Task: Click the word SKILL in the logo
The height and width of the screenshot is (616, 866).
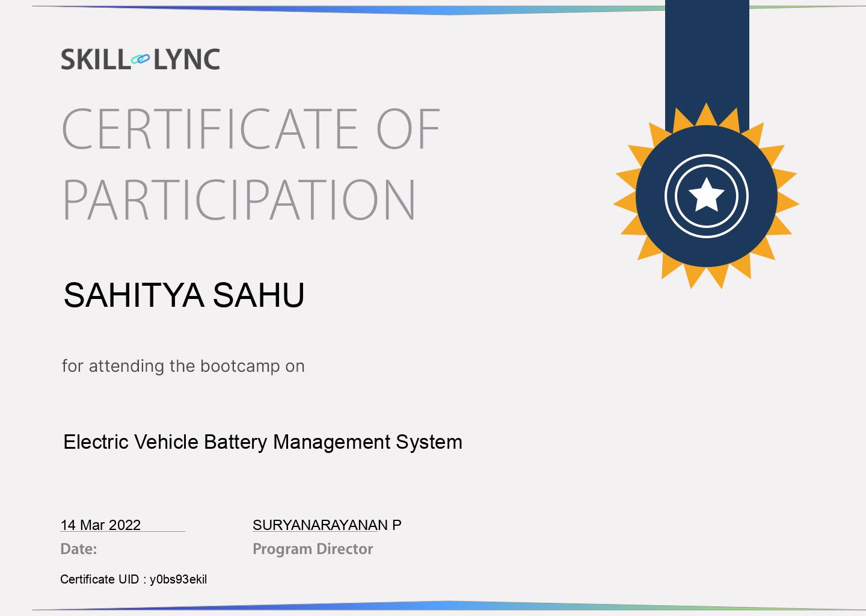Action: point(95,60)
